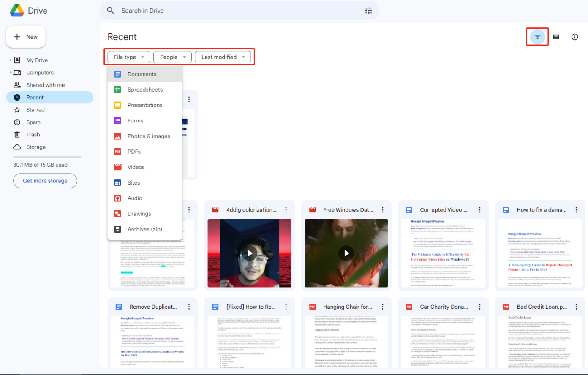Screen dimensions: 588x375
Task: Choose PDFs in the file type list
Action: click(x=134, y=152)
